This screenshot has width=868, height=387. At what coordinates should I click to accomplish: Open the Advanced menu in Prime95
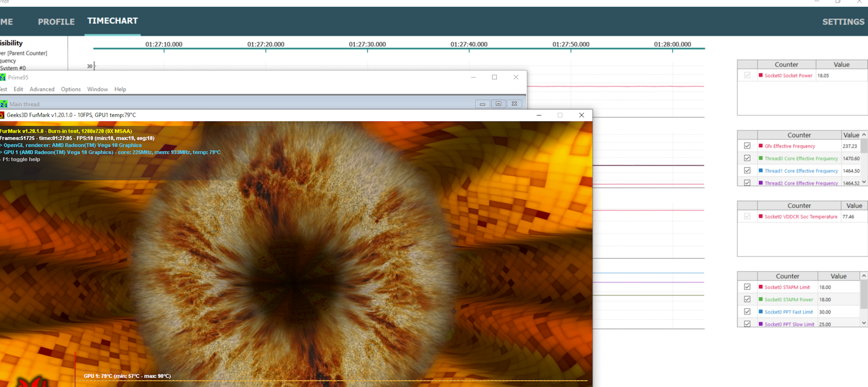[42, 89]
